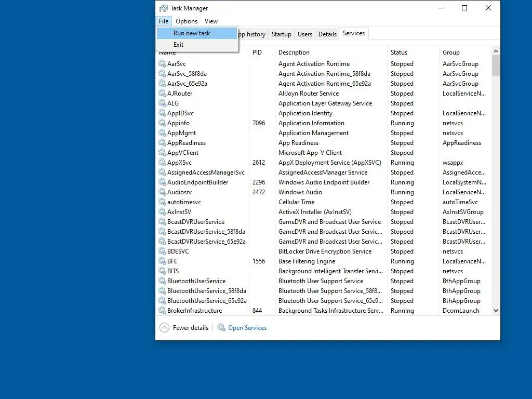532x399 pixels.
Task: Click the Fewer details label
Action: point(191,328)
